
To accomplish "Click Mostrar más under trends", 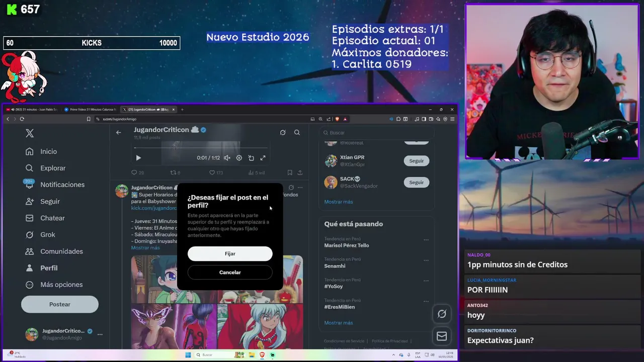I will click(x=339, y=323).
